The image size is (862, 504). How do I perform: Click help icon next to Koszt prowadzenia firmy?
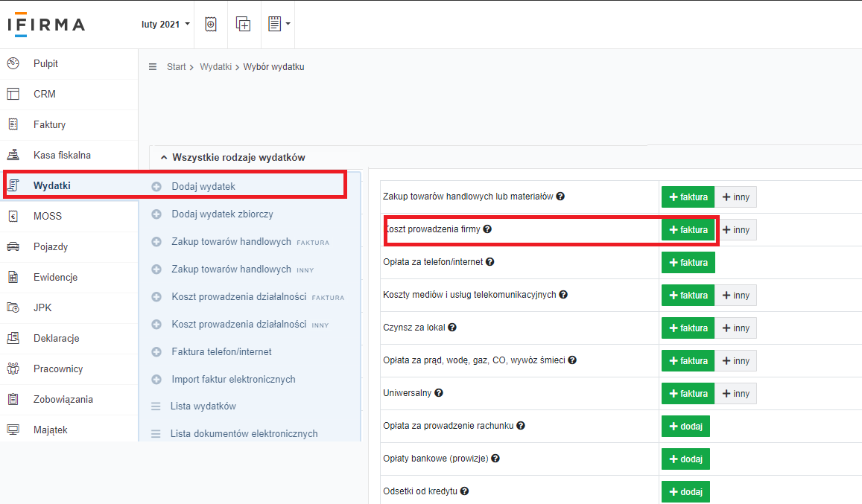pos(487,229)
